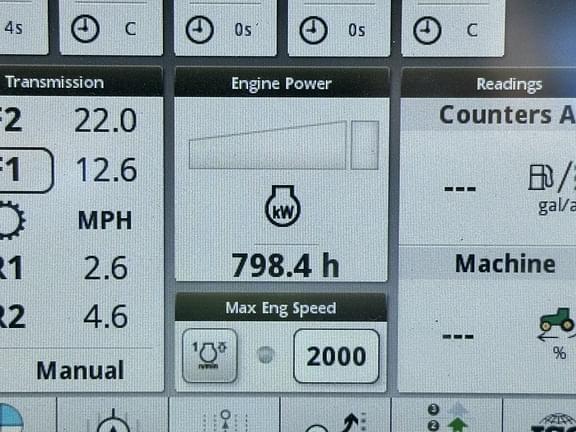Toggle the Max Eng Speed indicator light
This screenshot has width=576, height=432.
pyautogui.click(x=266, y=355)
